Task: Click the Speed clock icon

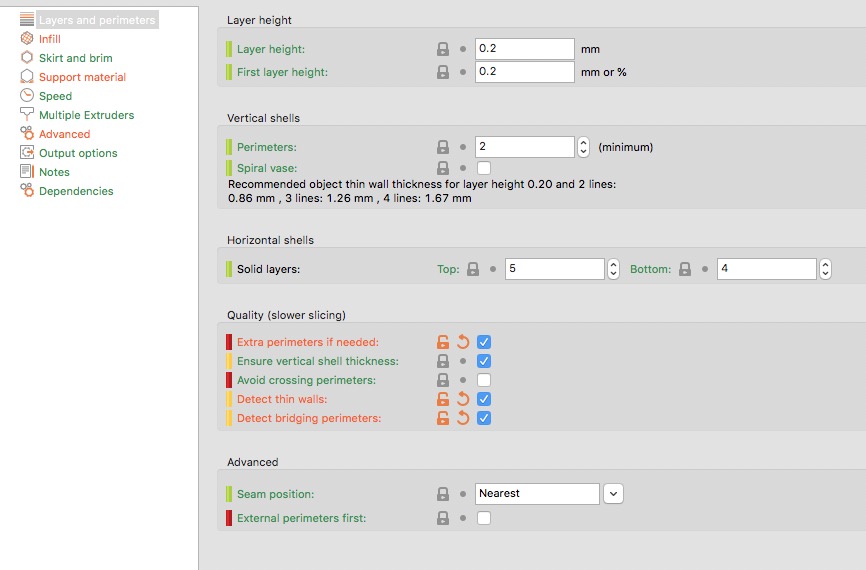Action: [27, 96]
